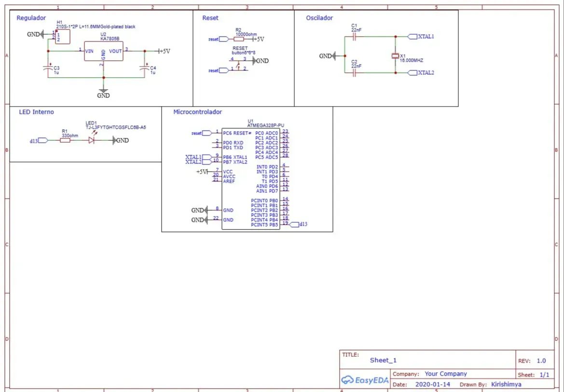Click the REV 1.0 value
This screenshot has height=392, width=564.
541,361
